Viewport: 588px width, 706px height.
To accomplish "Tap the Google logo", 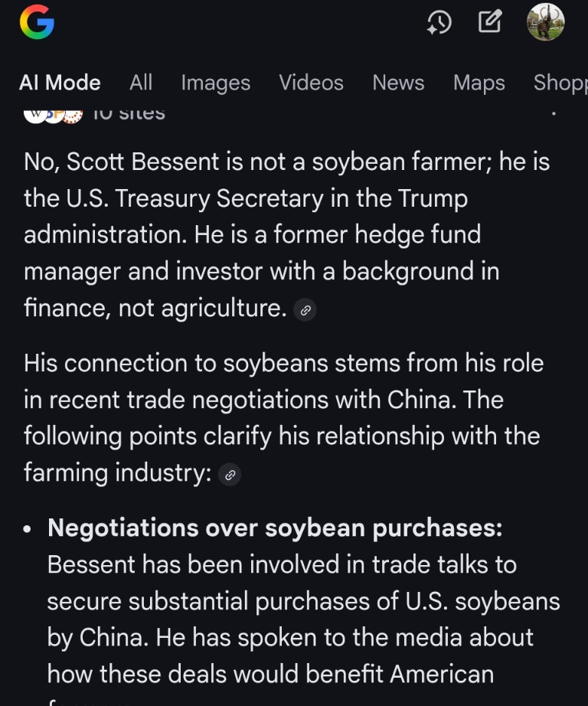I will point(37,22).
